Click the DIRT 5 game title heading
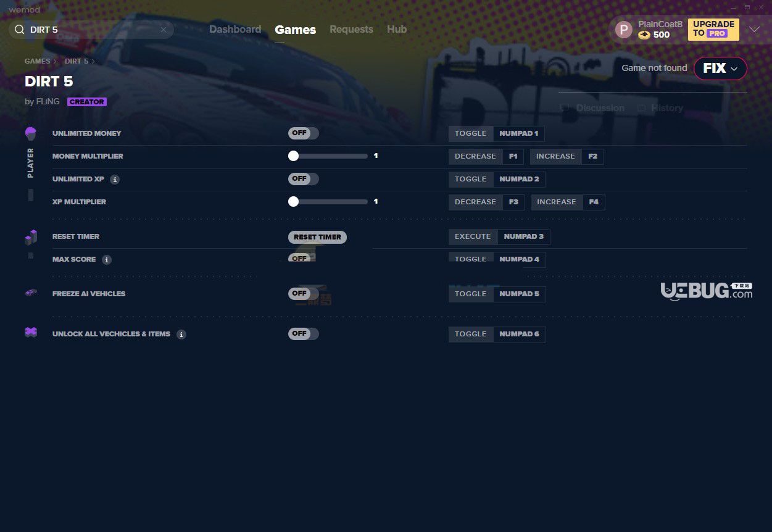This screenshot has height=532, width=772. pyautogui.click(x=49, y=81)
